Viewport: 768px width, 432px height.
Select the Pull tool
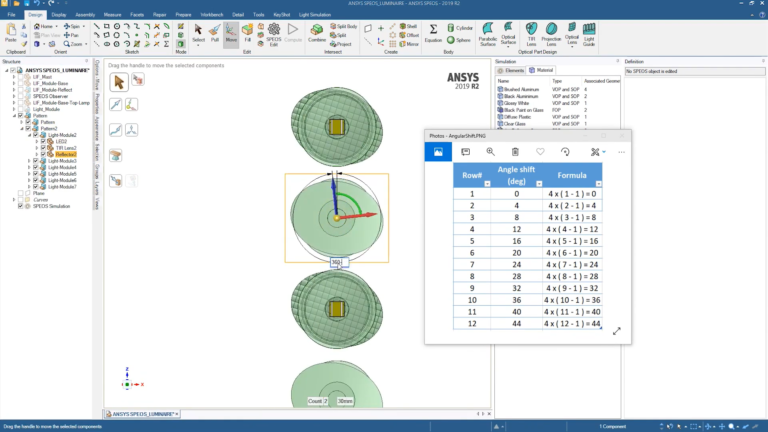(215, 33)
